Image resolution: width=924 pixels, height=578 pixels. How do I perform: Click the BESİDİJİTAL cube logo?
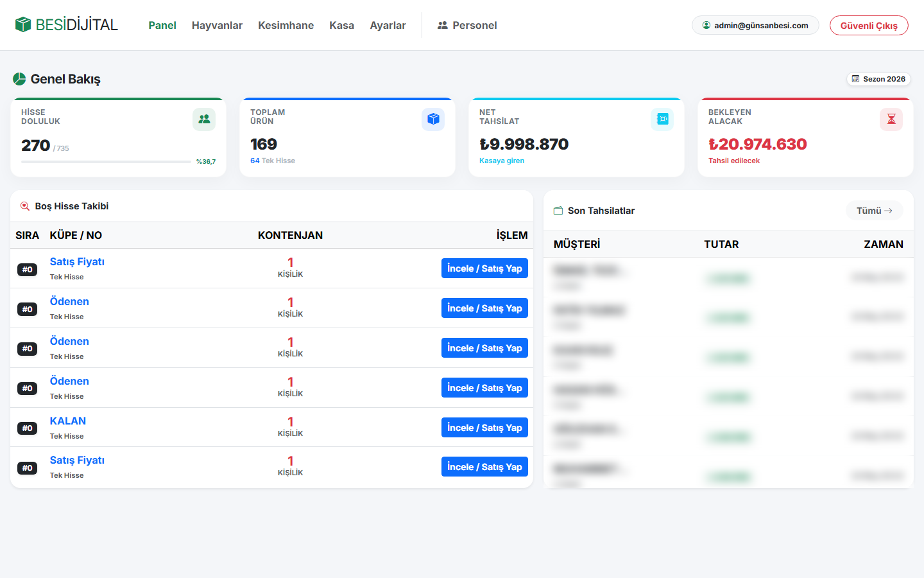point(23,24)
